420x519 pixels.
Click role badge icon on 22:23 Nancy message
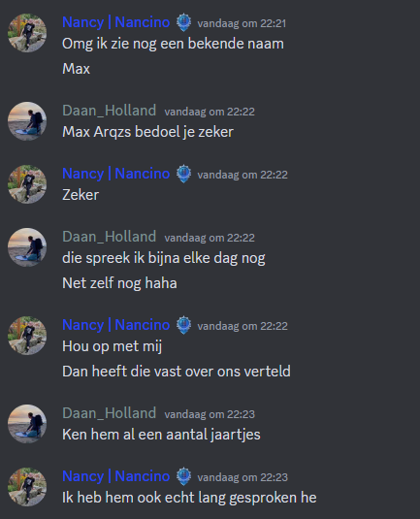pos(183,476)
